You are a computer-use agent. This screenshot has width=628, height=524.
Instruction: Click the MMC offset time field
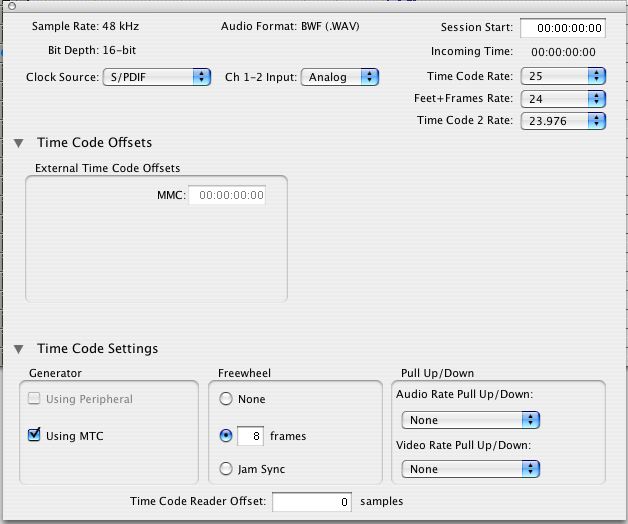(232, 196)
